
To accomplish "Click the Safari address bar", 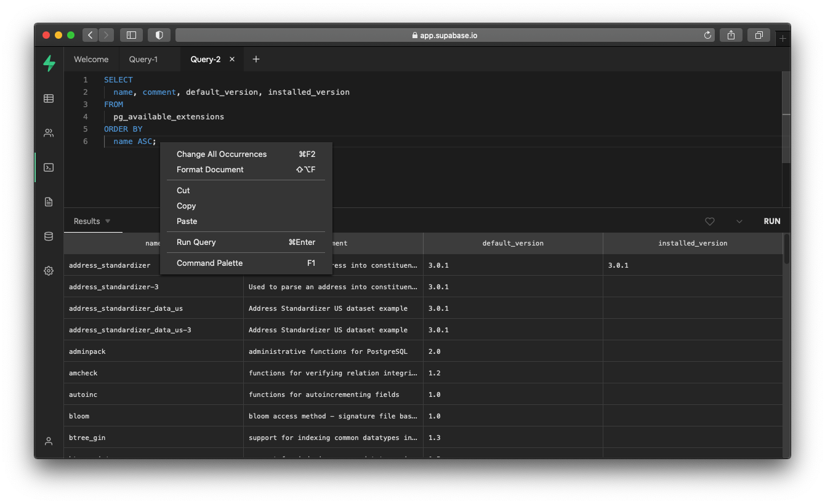I will [443, 35].
